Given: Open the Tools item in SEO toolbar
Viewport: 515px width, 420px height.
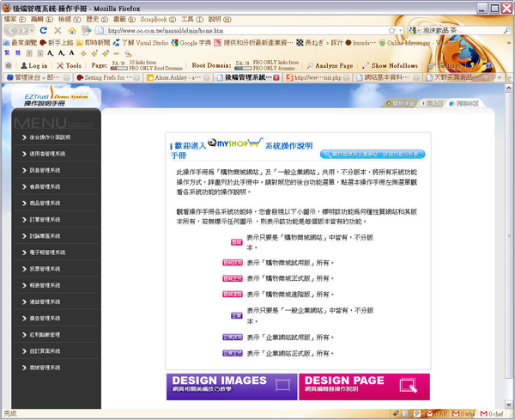Looking at the screenshot, I should (x=69, y=66).
